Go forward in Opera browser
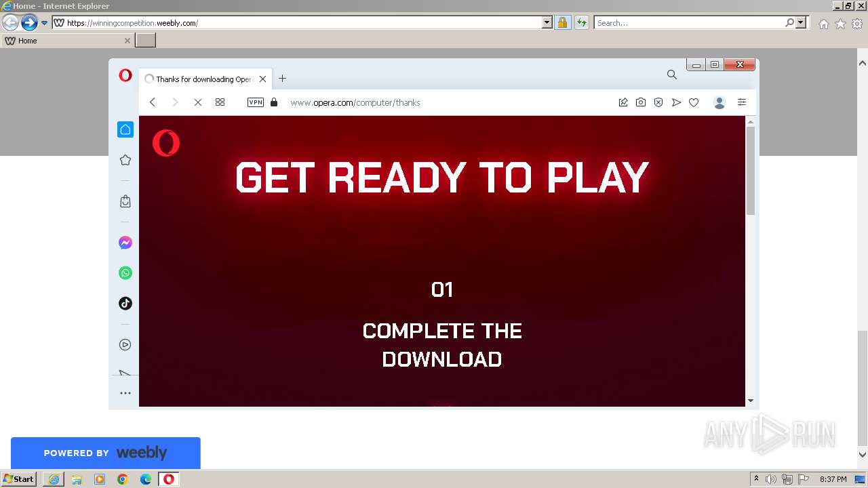The image size is (868, 488). pos(174,102)
